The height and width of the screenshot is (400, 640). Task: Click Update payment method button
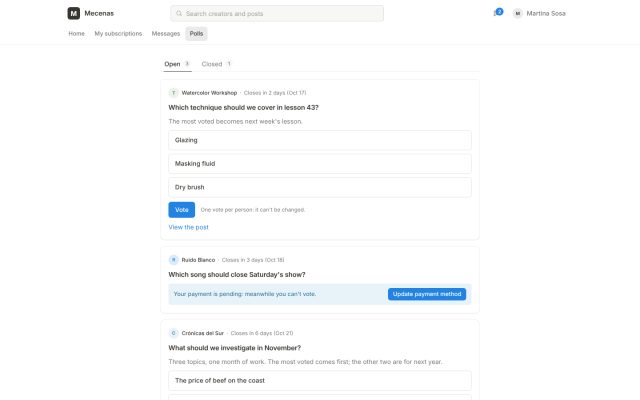(427, 294)
